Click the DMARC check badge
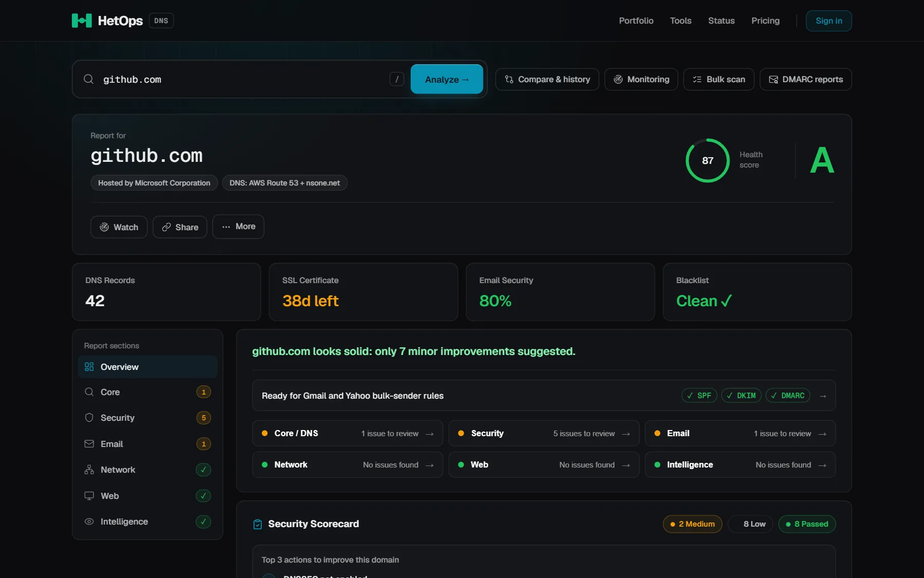Image resolution: width=924 pixels, height=578 pixels. pyautogui.click(x=788, y=396)
